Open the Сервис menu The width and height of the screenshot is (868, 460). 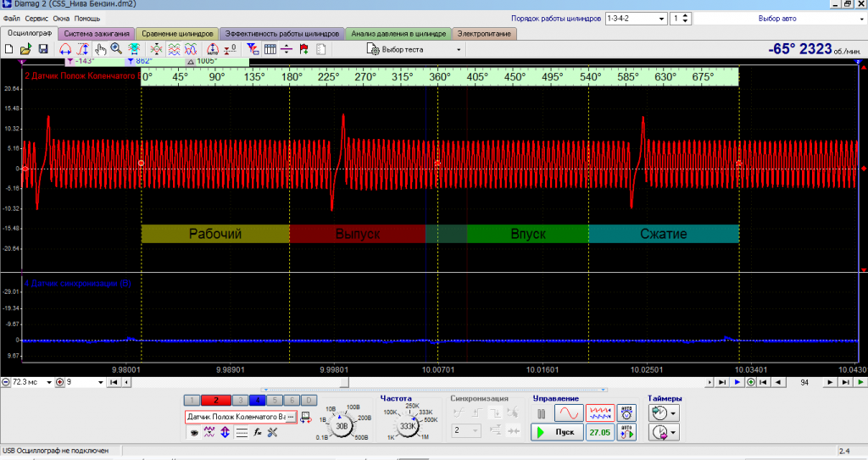[x=36, y=19]
